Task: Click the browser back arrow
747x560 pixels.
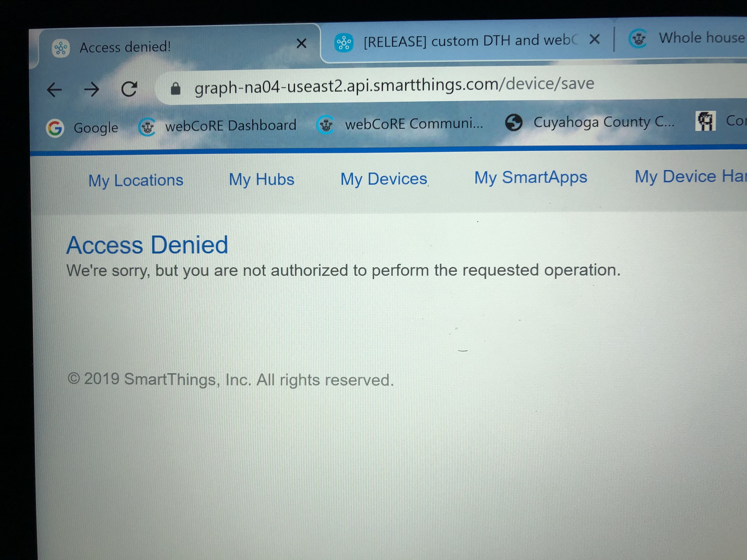Action: 54,90
